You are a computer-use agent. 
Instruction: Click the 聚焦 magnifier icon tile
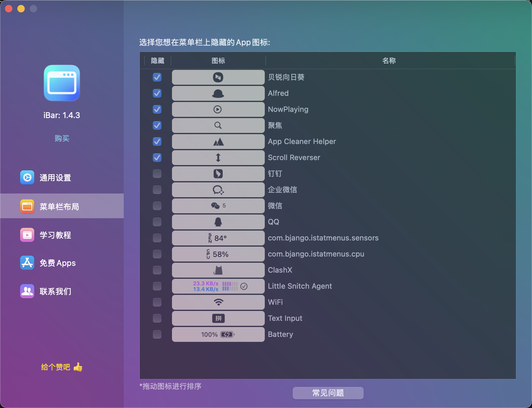pyautogui.click(x=218, y=125)
